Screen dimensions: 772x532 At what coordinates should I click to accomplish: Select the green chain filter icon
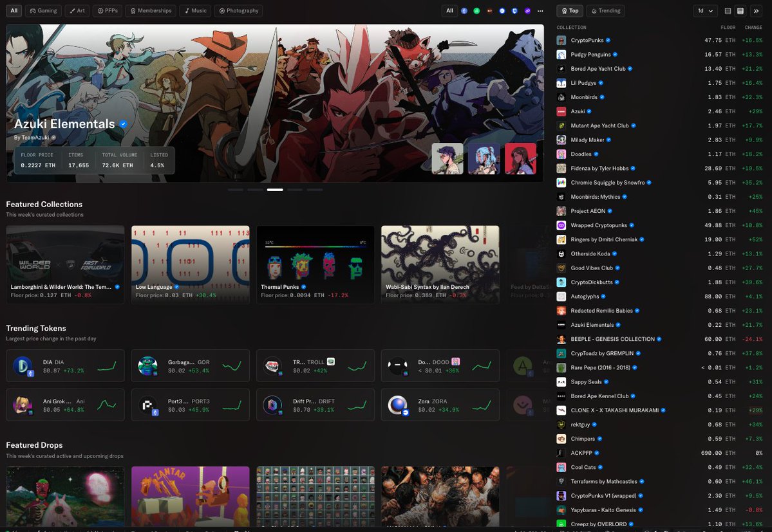(x=476, y=11)
